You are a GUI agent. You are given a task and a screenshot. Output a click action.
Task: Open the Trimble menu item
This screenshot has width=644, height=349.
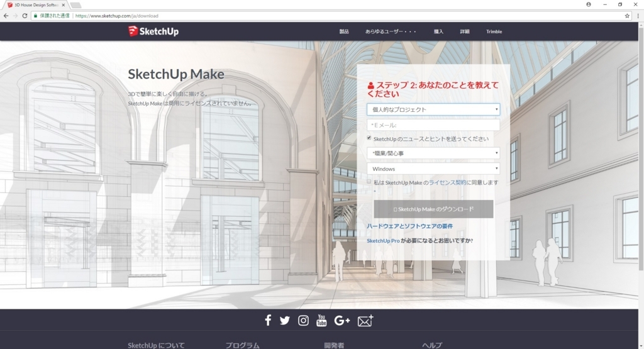pos(494,31)
